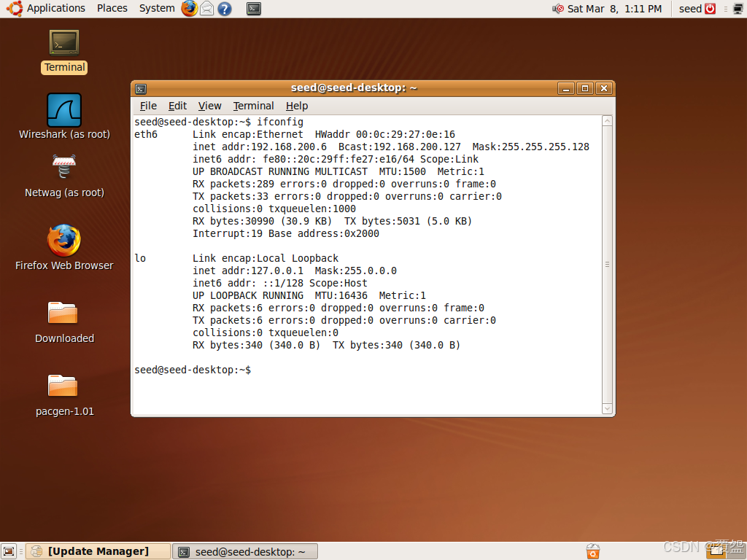Click the Firefox launcher in top panel
The width and height of the screenshot is (747, 560).
pyautogui.click(x=189, y=9)
